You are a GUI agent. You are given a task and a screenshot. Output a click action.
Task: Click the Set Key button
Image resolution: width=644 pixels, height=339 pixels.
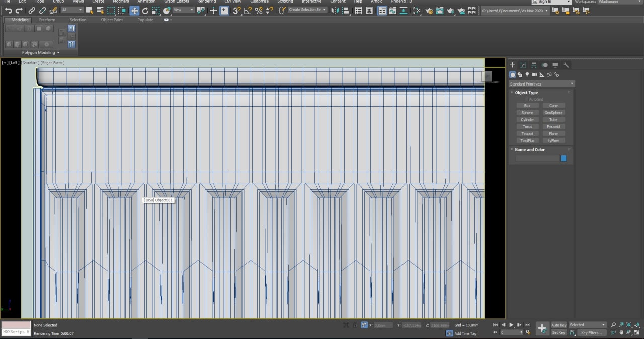(558, 332)
